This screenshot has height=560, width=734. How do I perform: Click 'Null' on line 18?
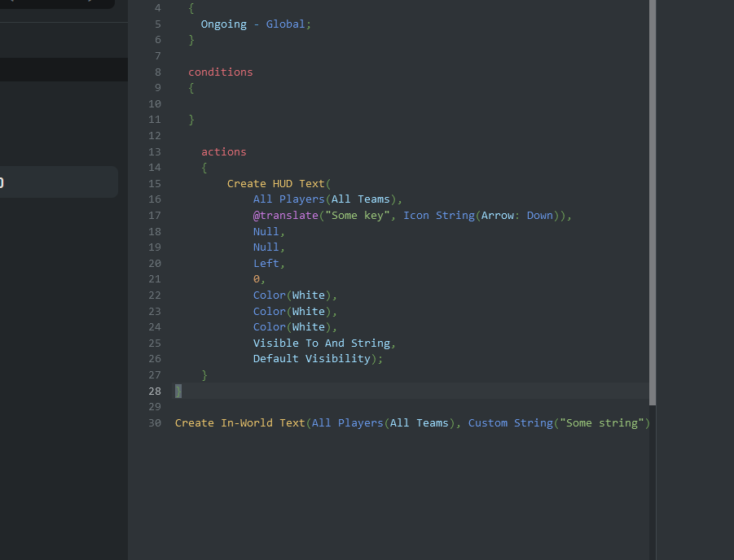pyautogui.click(x=266, y=232)
